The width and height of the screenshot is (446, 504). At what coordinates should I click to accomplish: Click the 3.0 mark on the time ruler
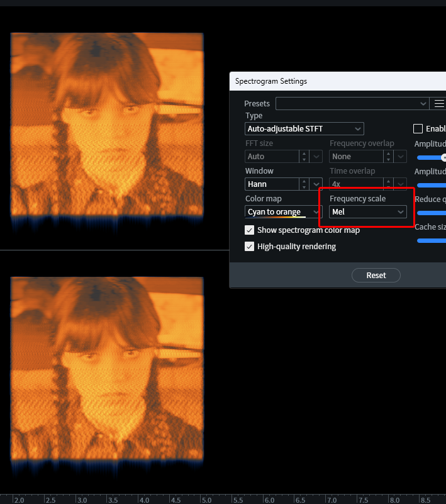[x=82, y=500]
